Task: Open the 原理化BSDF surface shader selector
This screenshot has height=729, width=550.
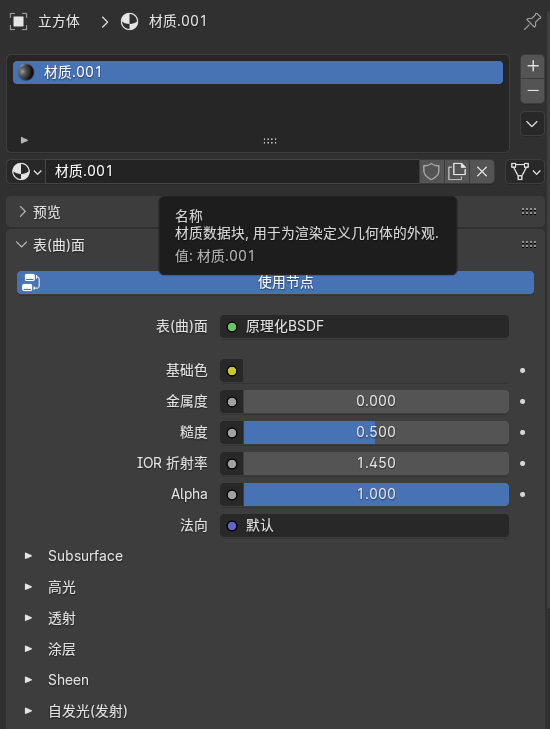Action: [364, 326]
